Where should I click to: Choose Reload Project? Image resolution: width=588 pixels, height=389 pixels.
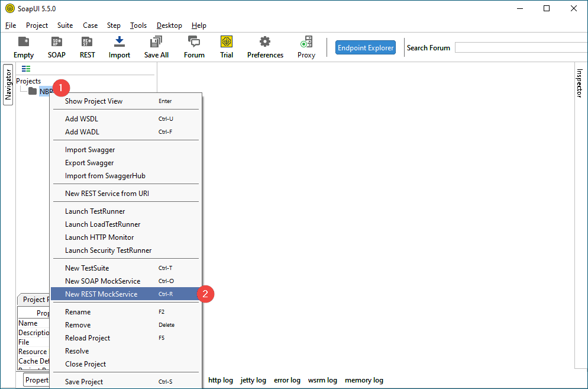125,338
